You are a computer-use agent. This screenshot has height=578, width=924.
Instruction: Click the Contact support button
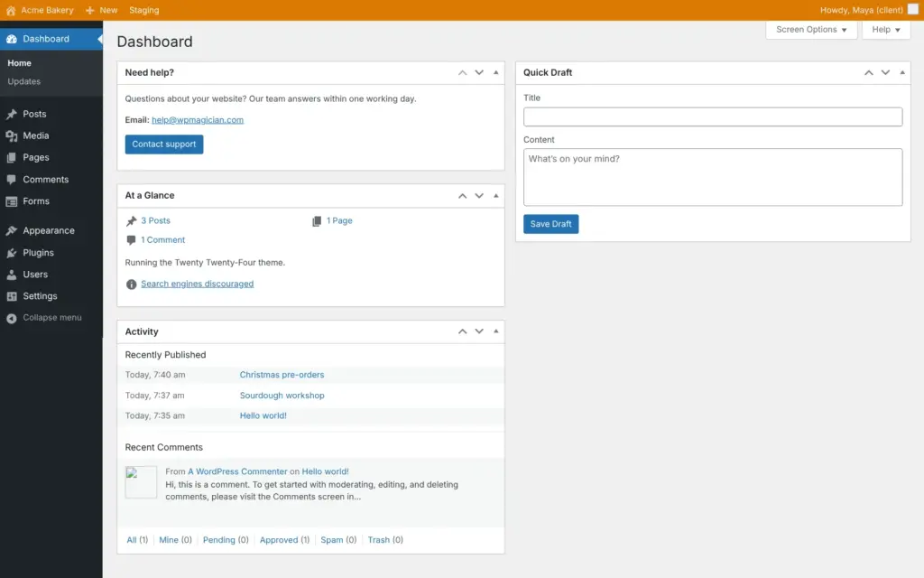click(164, 144)
